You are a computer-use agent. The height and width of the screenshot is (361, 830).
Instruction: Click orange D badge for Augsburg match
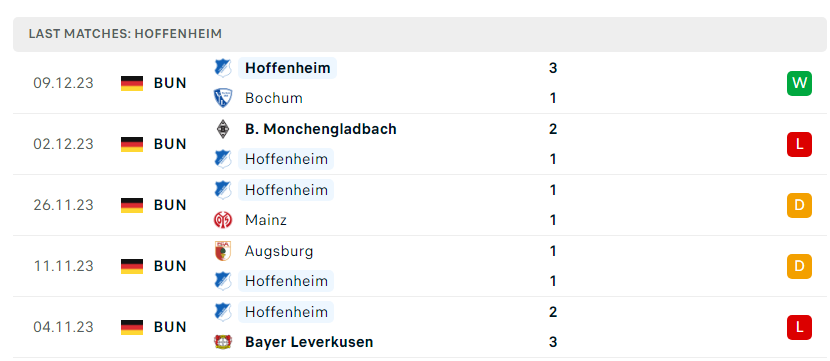point(799,266)
